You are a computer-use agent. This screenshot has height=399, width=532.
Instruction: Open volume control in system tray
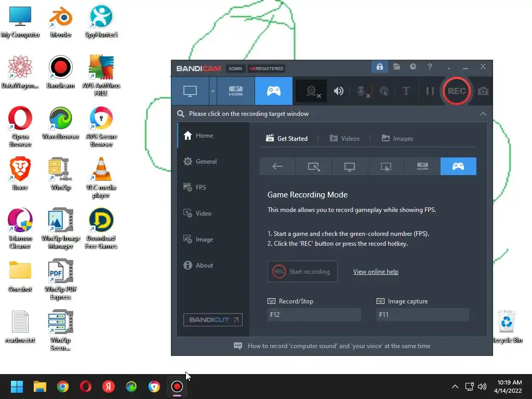point(482,387)
